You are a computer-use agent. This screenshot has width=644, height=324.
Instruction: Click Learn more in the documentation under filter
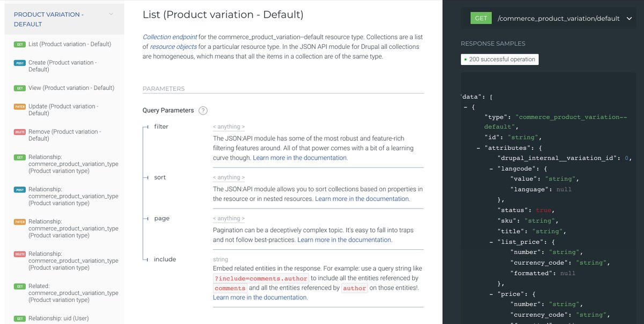(300, 158)
